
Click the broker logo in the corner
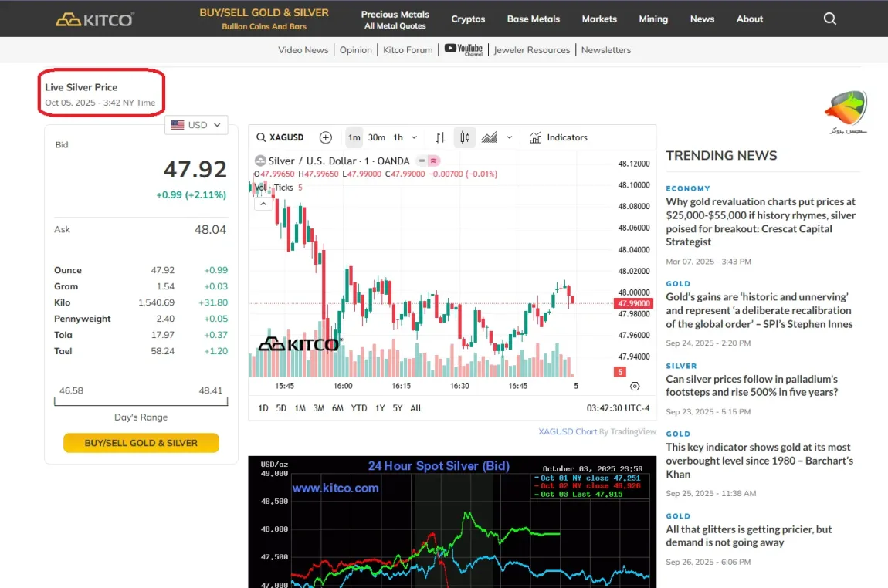click(x=846, y=111)
